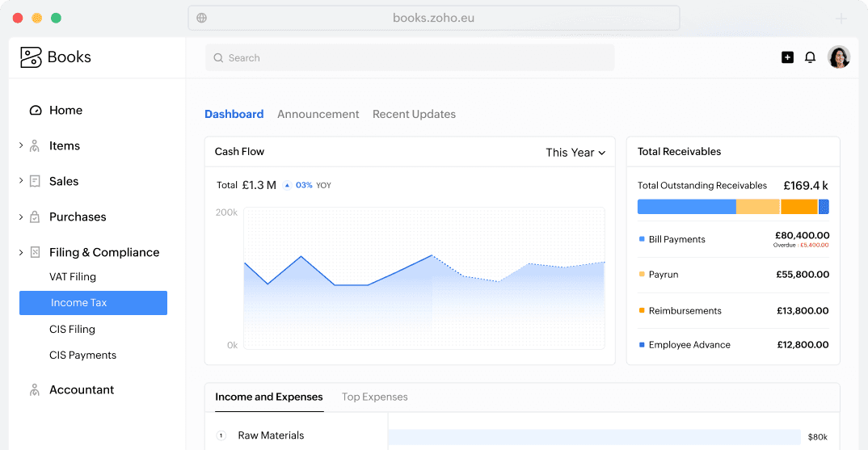Select the Income and Expenses tab
868x450 pixels.
(x=269, y=397)
